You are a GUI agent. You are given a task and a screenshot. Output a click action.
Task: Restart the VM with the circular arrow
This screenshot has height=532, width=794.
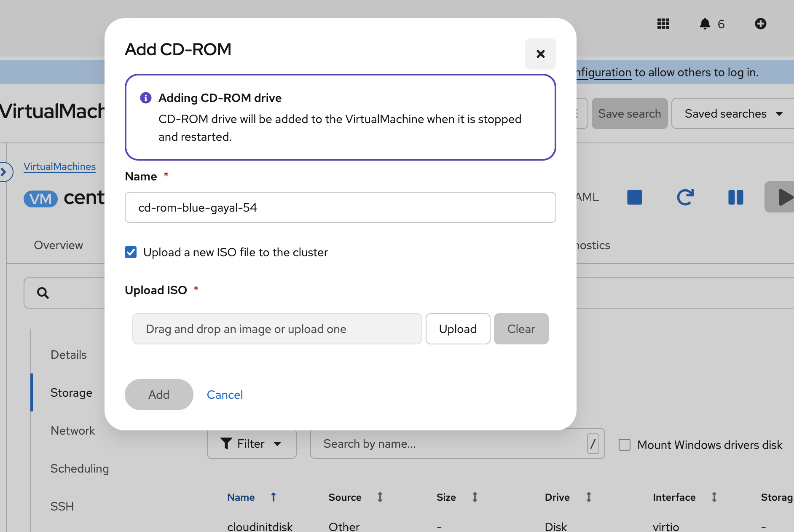685,197
